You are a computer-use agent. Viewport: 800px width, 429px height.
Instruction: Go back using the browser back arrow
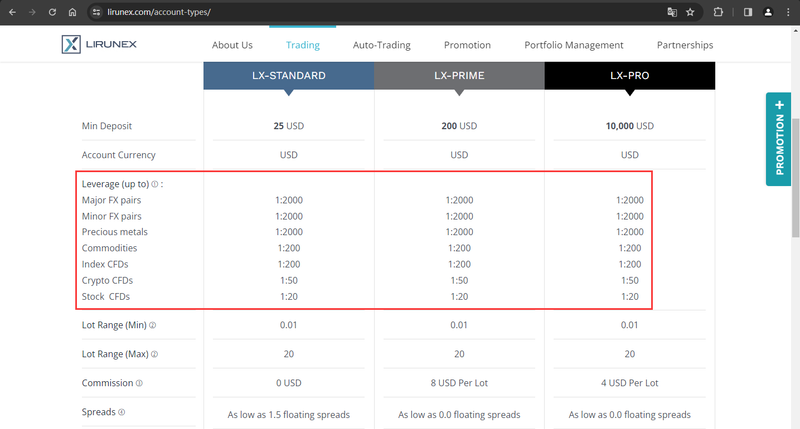[12, 12]
